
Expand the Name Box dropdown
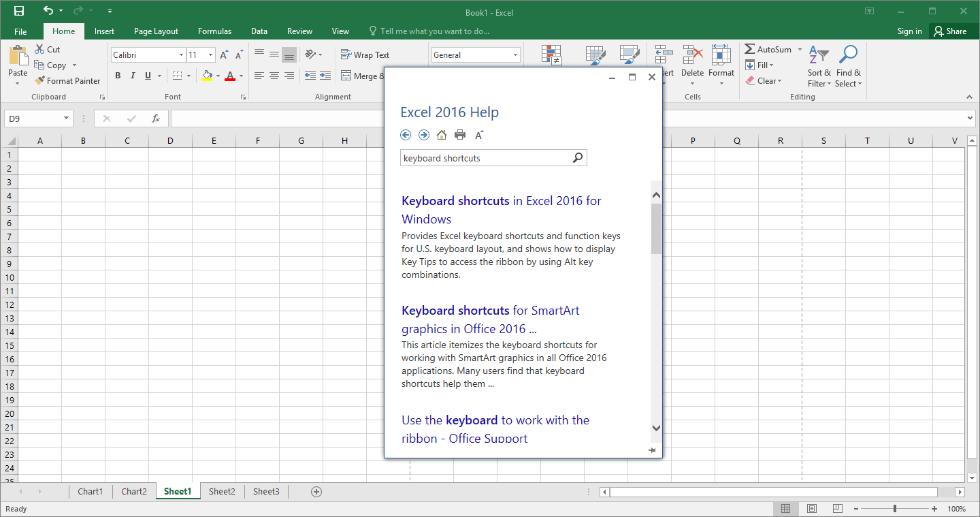(67, 119)
